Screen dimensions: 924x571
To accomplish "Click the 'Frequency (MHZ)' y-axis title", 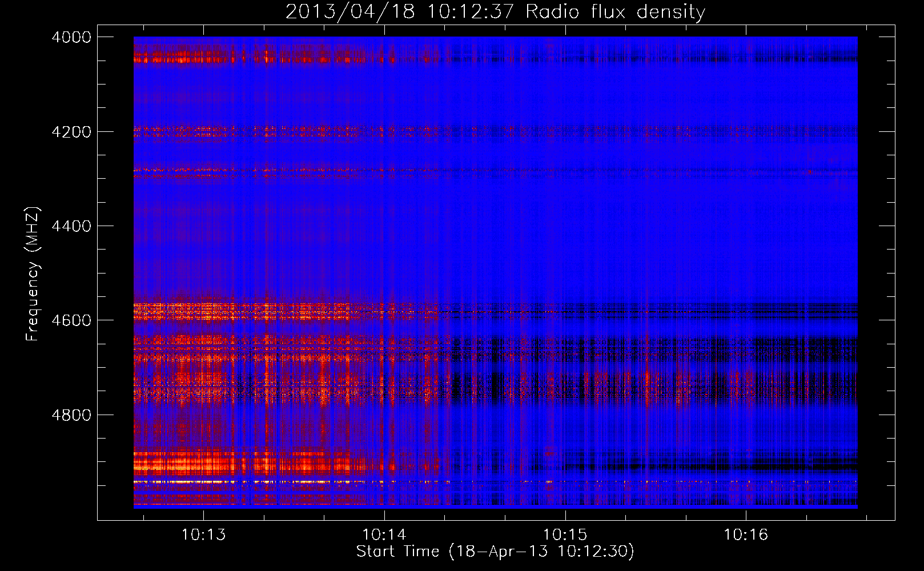I will pyautogui.click(x=33, y=274).
